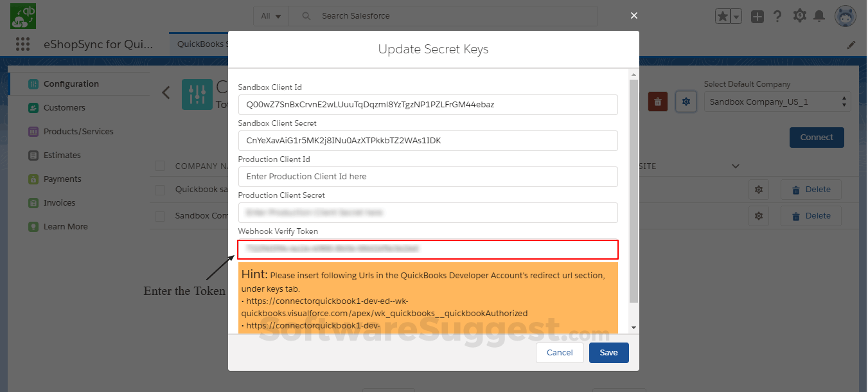Open the app launcher grid icon
Image resolution: width=868 pixels, height=392 pixels.
pyautogui.click(x=22, y=44)
